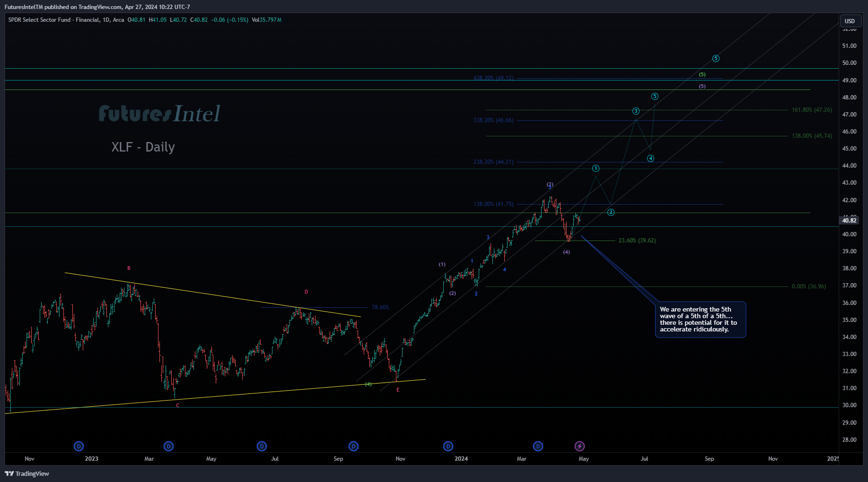Click the dividend D marker near March 2024
Screen dimensions: 868x482
pyautogui.click(x=538, y=446)
